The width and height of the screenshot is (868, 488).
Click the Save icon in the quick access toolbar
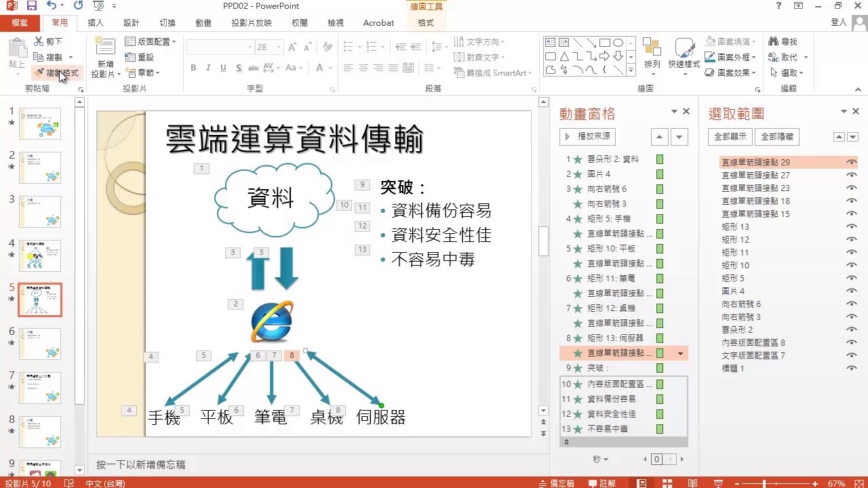(x=32, y=6)
